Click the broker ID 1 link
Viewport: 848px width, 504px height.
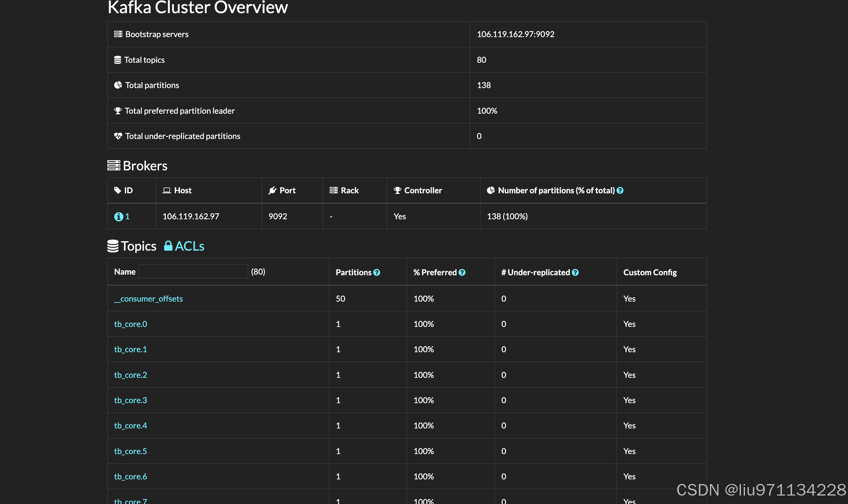[x=127, y=216]
